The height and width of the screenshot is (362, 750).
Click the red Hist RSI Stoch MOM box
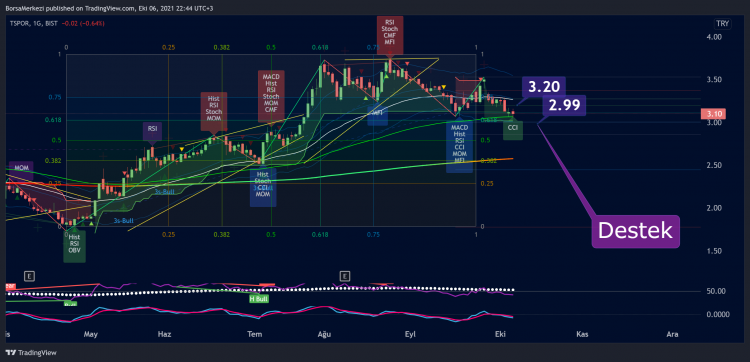pyautogui.click(x=214, y=111)
